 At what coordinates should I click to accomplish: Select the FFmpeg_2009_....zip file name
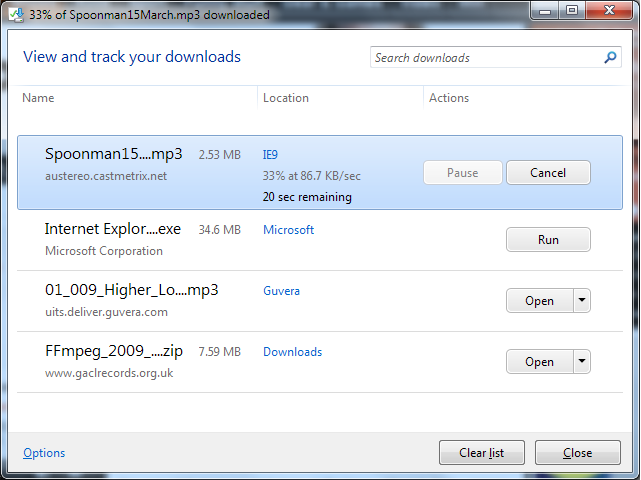114,351
